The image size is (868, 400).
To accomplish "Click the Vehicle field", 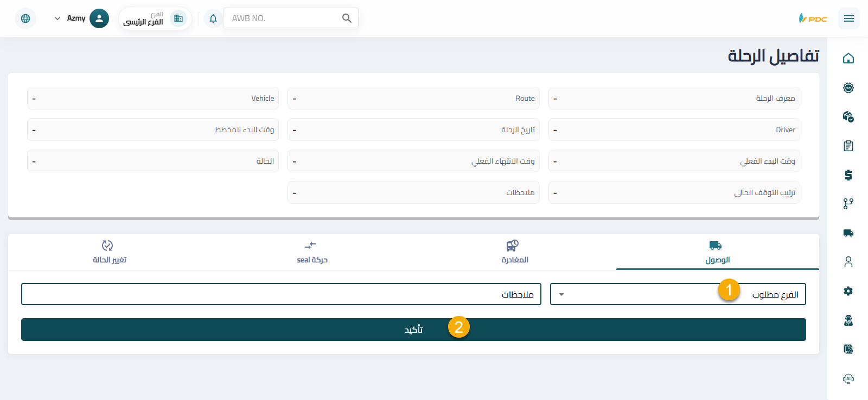I will pos(153,98).
